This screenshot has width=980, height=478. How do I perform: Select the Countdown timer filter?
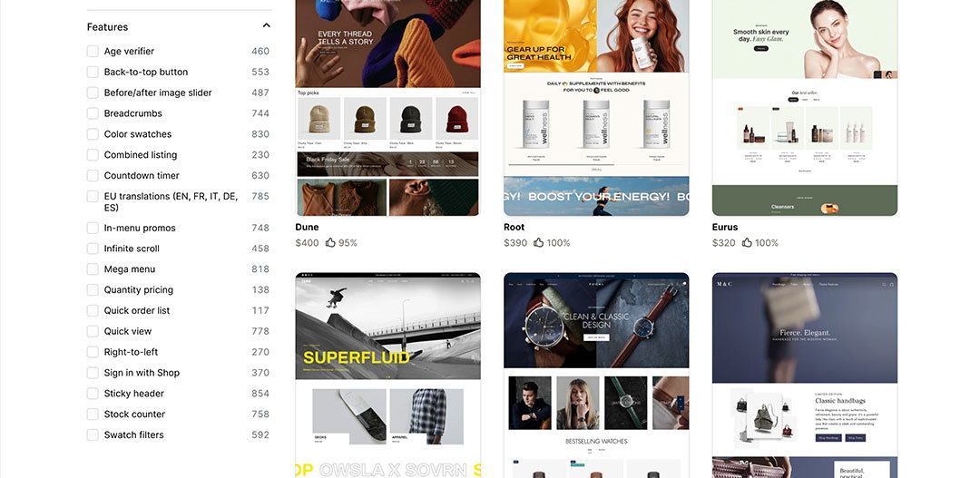[x=93, y=176]
